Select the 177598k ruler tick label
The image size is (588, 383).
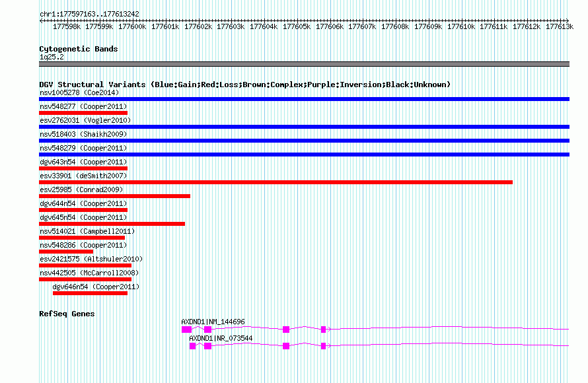coord(66,26)
